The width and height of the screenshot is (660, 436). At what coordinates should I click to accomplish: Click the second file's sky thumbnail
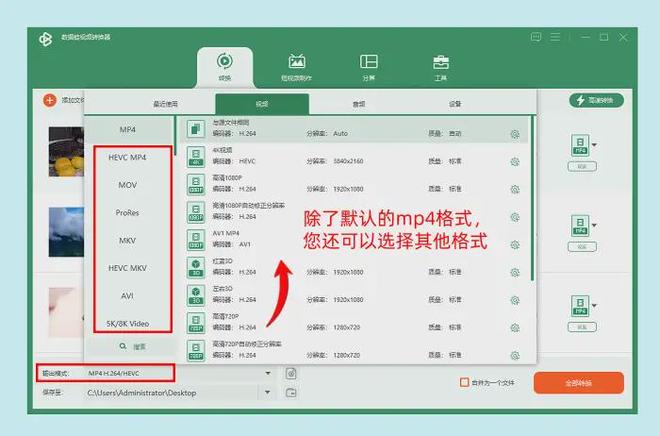(66, 232)
